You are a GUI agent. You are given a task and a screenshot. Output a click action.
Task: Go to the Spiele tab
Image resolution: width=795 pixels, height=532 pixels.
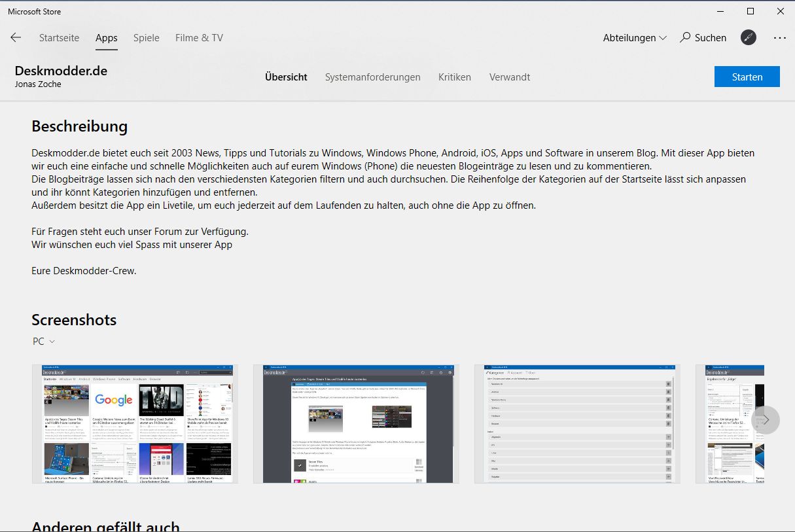pyautogui.click(x=147, y=38)
